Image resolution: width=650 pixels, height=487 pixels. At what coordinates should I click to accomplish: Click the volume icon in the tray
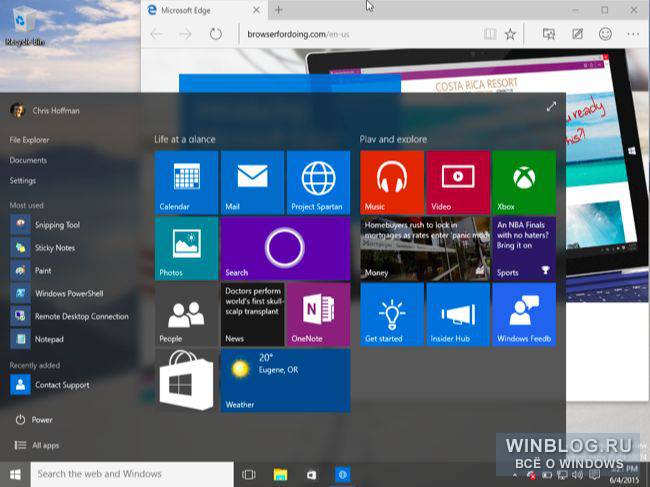(x=577, y=475)
